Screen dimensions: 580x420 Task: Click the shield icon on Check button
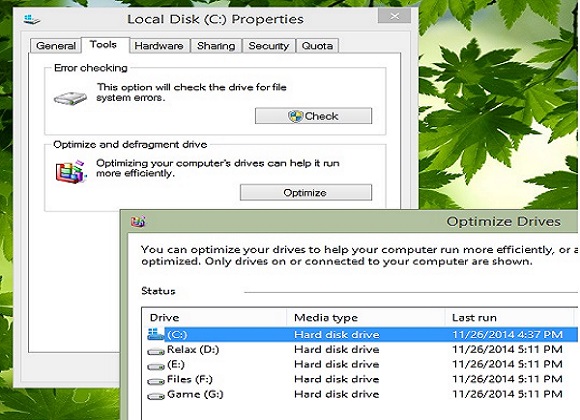click(x=295, y=116)
